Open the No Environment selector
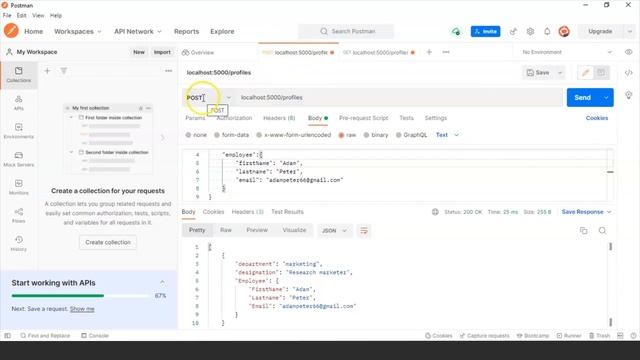Screen dimensions: 640x360 point(567,52)
